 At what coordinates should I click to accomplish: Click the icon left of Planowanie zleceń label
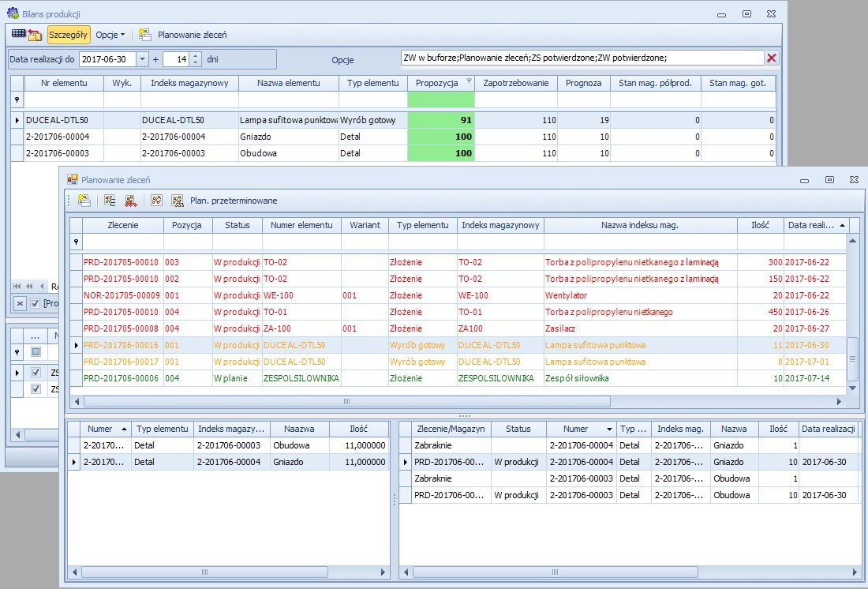coord(145,35)
